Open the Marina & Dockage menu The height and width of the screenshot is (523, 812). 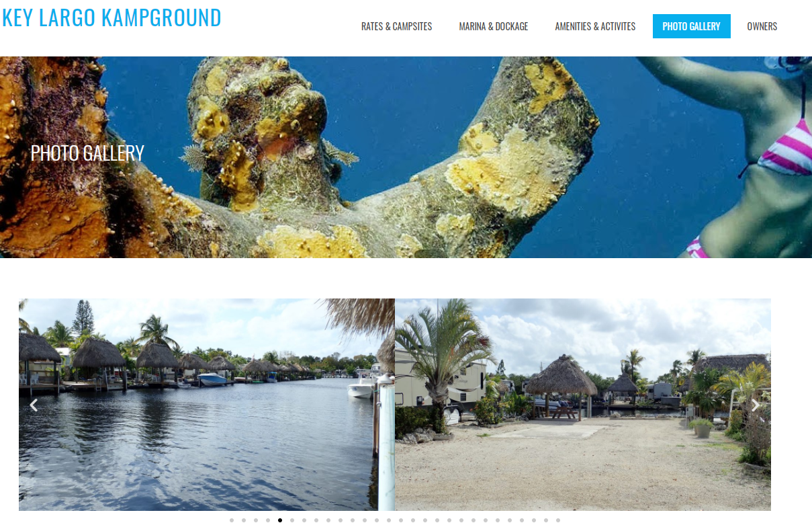point(494,26)
